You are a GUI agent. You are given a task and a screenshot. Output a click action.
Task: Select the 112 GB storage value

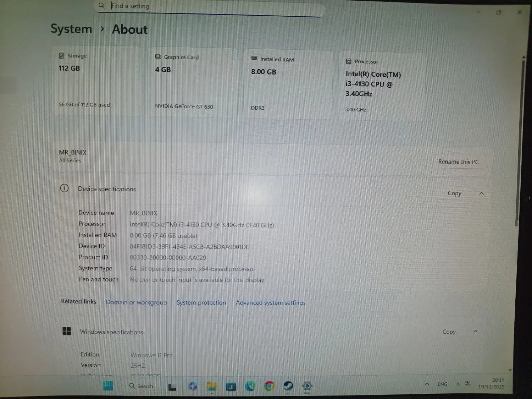coord(69,68)
